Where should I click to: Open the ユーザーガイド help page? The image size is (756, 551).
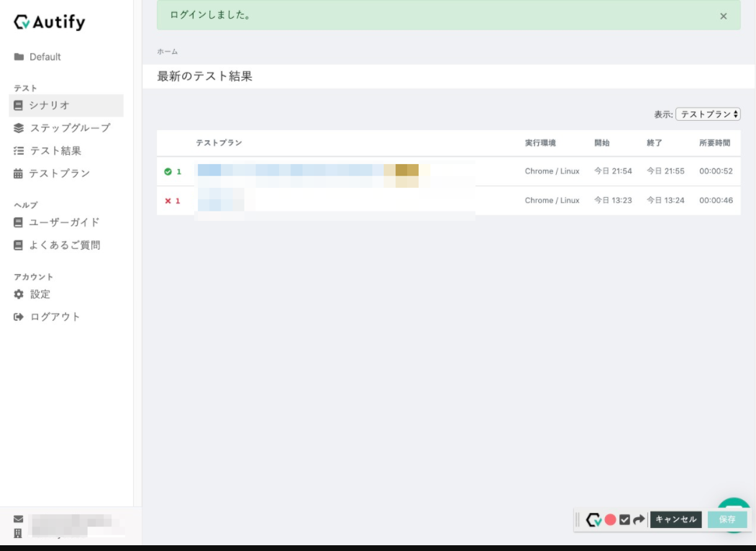tap(56, 222)
